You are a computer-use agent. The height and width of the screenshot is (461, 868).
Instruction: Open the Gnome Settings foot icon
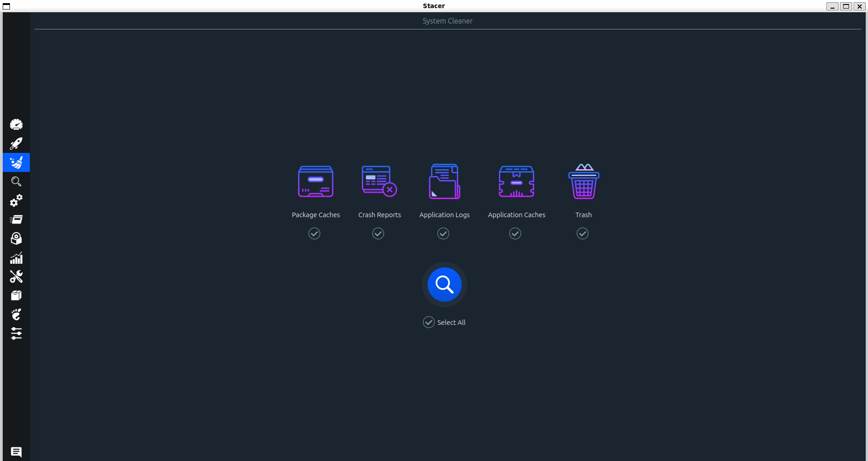16,314
